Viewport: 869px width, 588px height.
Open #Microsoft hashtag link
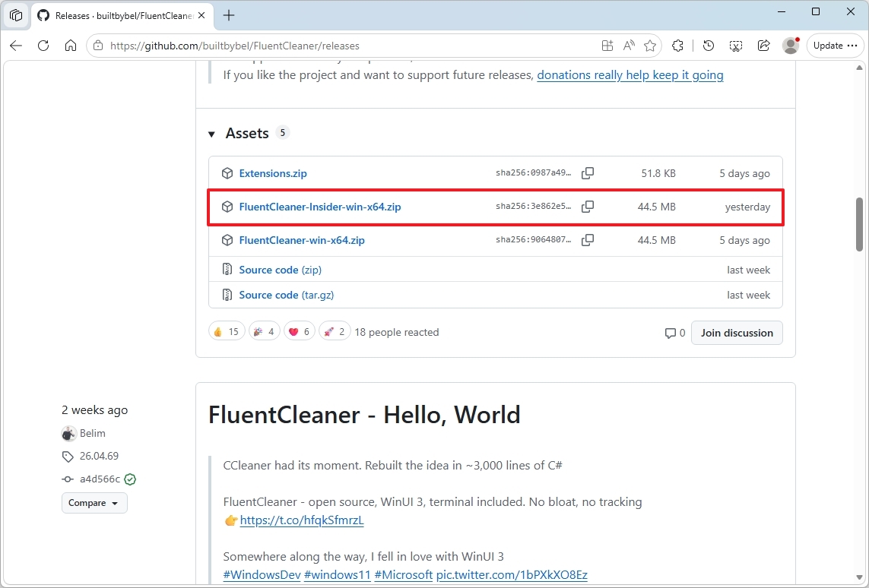(x=404, y=575)
